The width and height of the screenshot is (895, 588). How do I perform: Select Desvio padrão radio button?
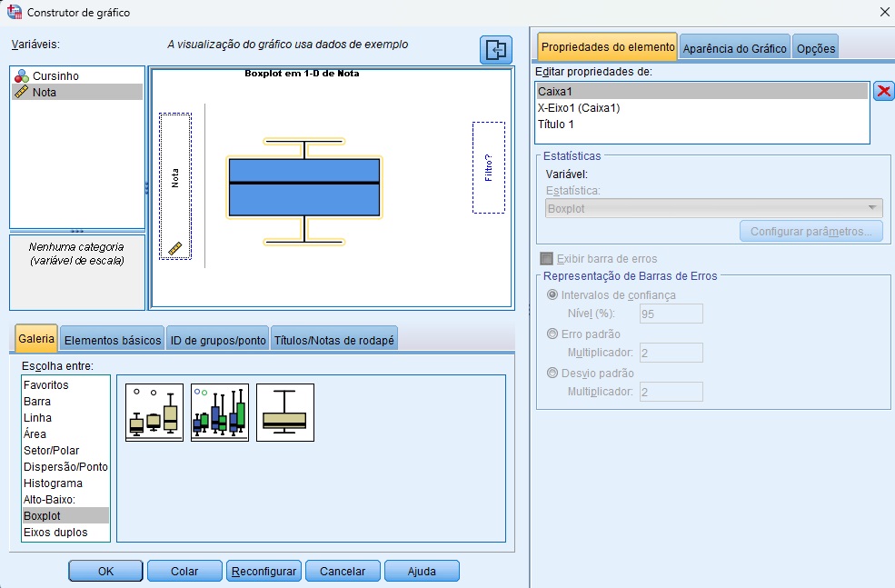point(552,373)
